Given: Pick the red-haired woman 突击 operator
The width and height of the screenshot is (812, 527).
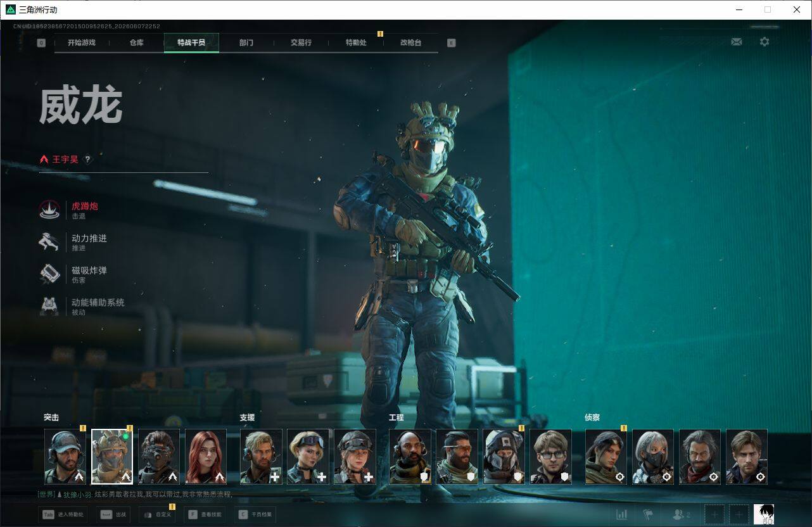Looking at the screenshot, I should (206, 457).
